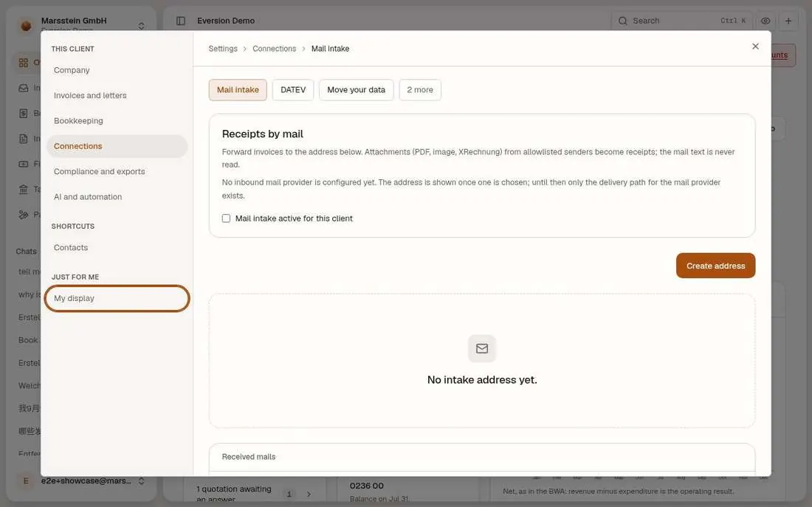Expand the Marsstein GmbH workspace switcher chevron

pos(142,25)
